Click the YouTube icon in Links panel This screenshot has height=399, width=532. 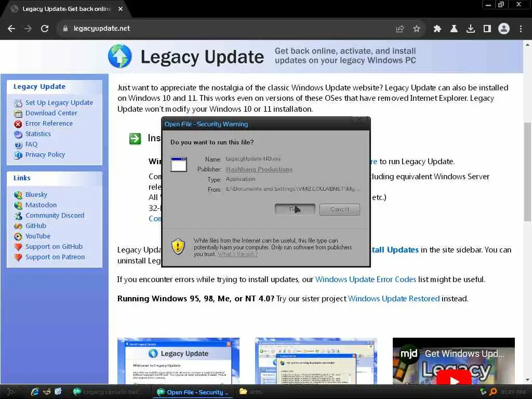coord(18,236)
